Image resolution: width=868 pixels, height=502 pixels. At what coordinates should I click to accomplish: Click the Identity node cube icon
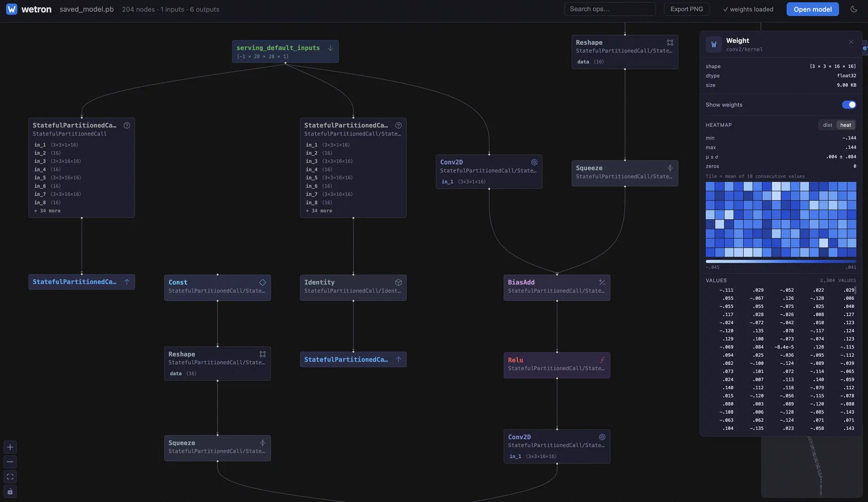click(x=399, y=282)
